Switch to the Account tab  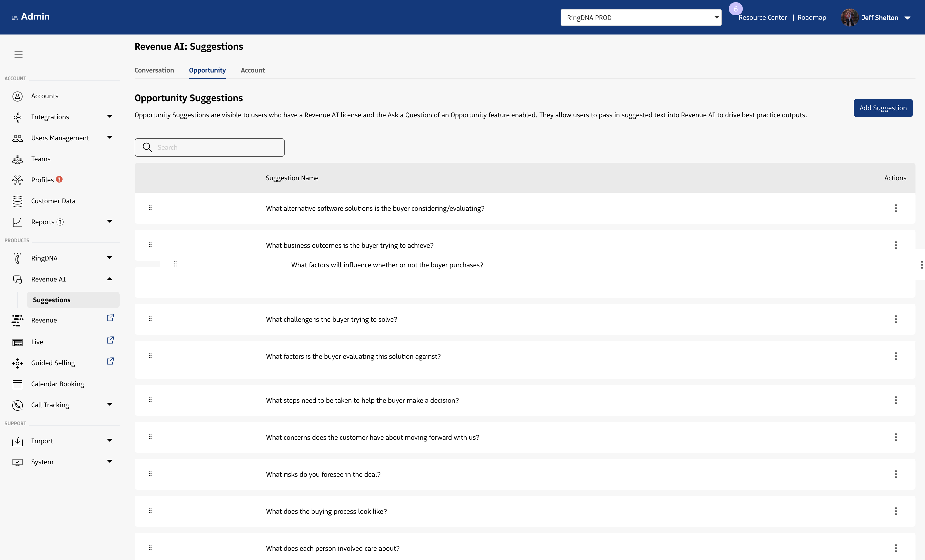coord(253,70)
